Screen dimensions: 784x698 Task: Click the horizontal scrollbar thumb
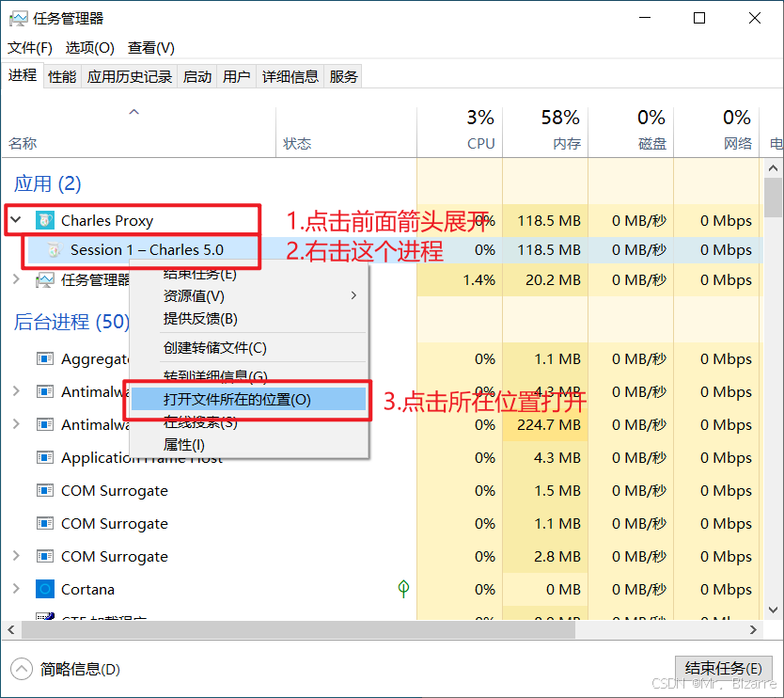[298, 629]
